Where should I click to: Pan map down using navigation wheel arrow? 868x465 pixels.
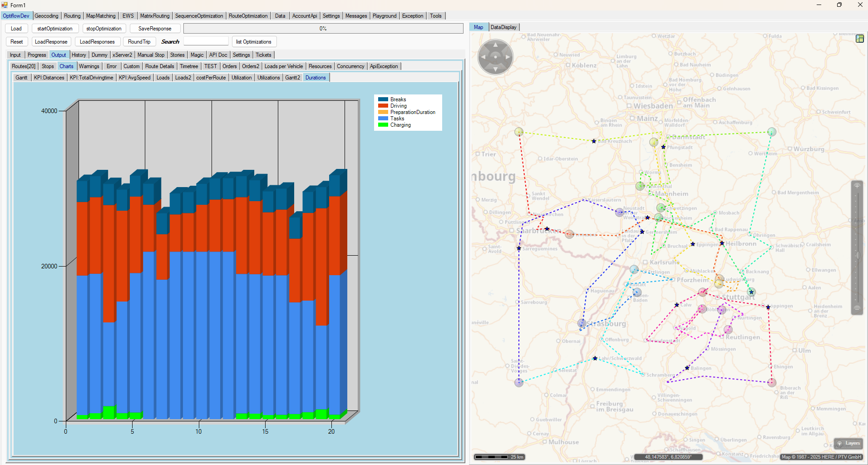(495, 69)
